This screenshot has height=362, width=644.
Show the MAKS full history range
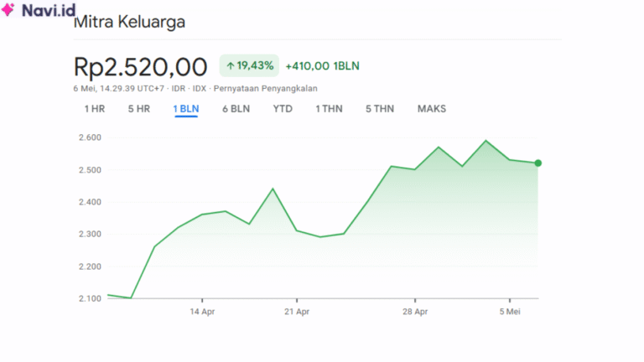(431, 109)
